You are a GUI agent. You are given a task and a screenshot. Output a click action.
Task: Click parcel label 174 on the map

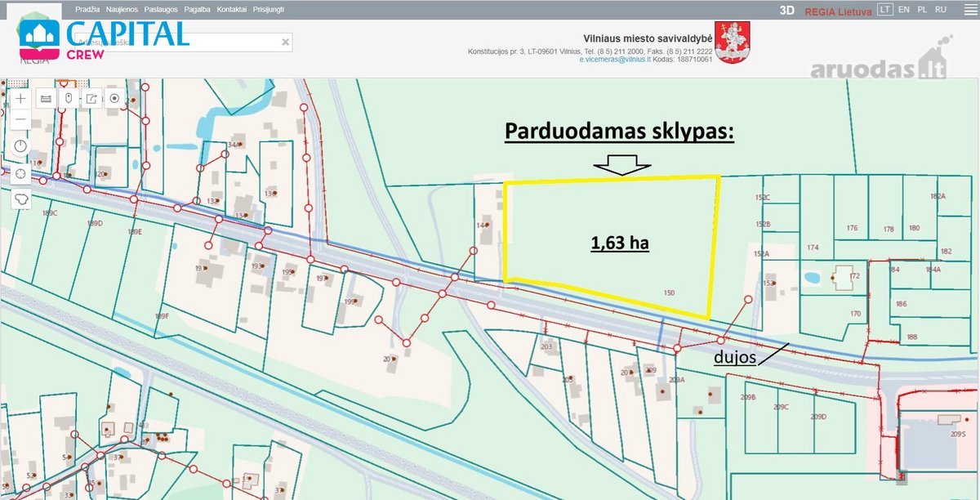coord(812,247)
